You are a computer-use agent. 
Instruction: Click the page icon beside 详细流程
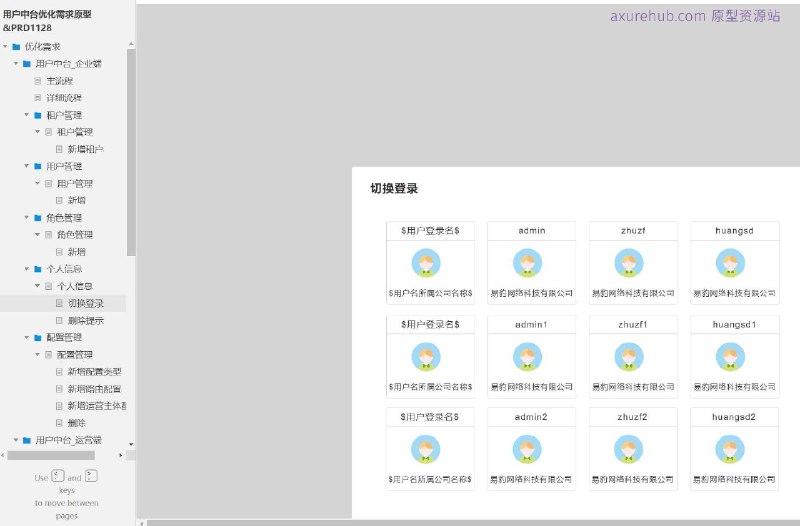point(38,97)
